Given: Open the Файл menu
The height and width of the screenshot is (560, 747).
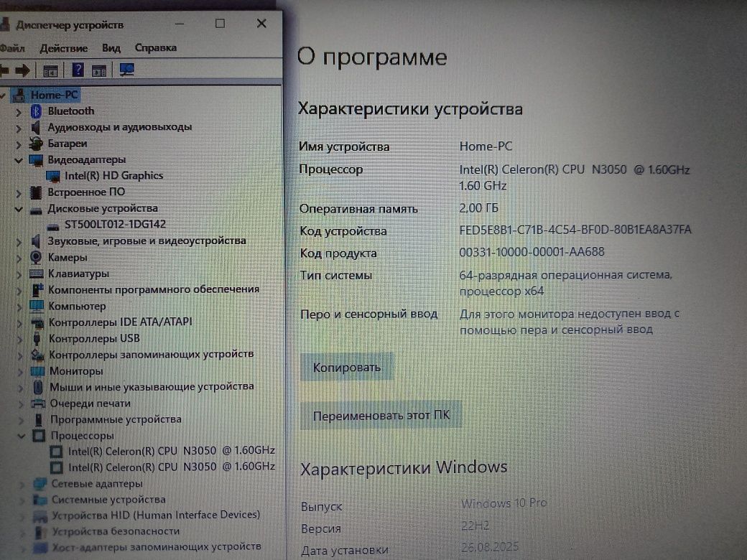Looking at the screenshot, I should pos(12,48).
